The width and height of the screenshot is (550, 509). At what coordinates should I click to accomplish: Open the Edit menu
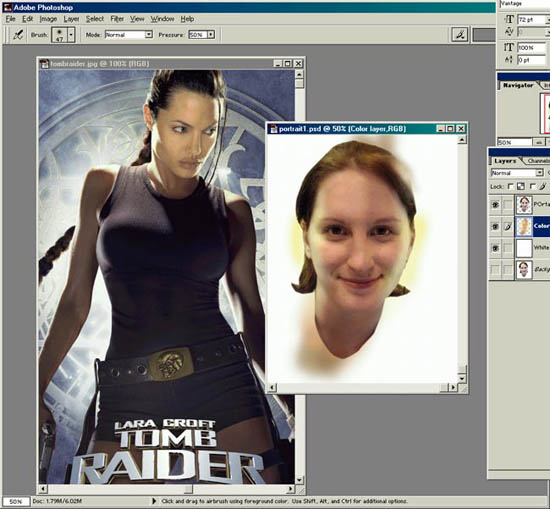coord(28,19)
